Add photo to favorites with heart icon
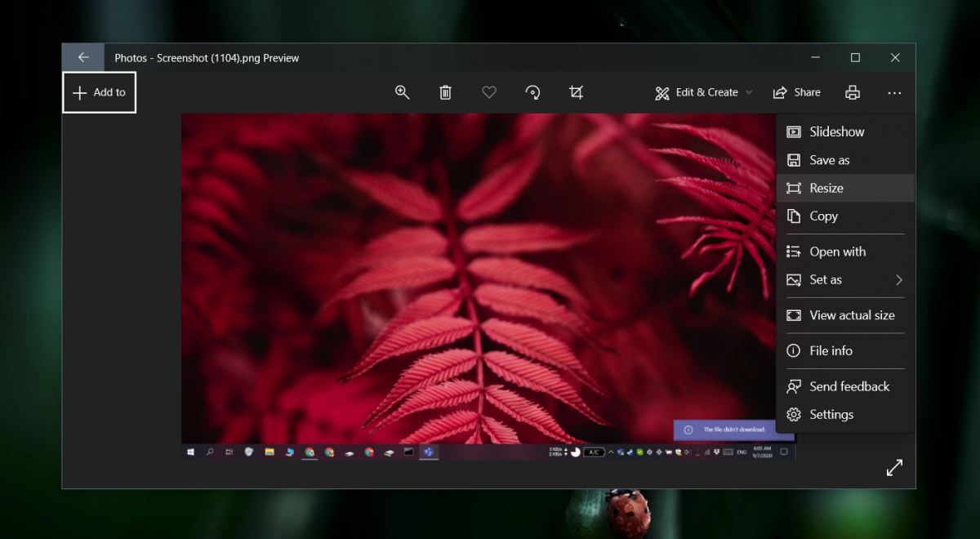The width and height of the screenshot is (980, 539). pos(489,92)
